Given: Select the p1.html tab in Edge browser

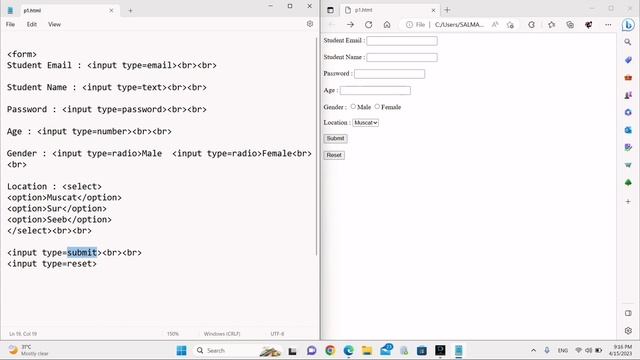Looking at the screenshot, I should pos(390,10).
